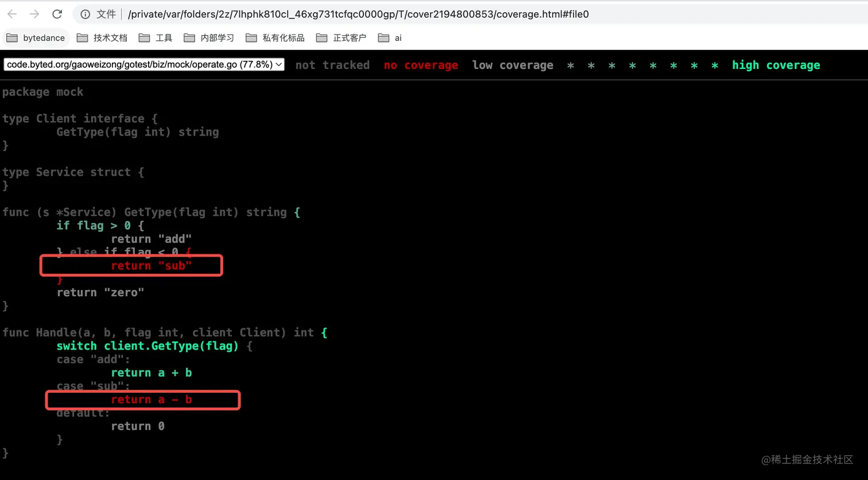The width and height of the screenshot is (868, 480).
Task: Click the 'return "zero"' line
Action: tap(100, 293)
